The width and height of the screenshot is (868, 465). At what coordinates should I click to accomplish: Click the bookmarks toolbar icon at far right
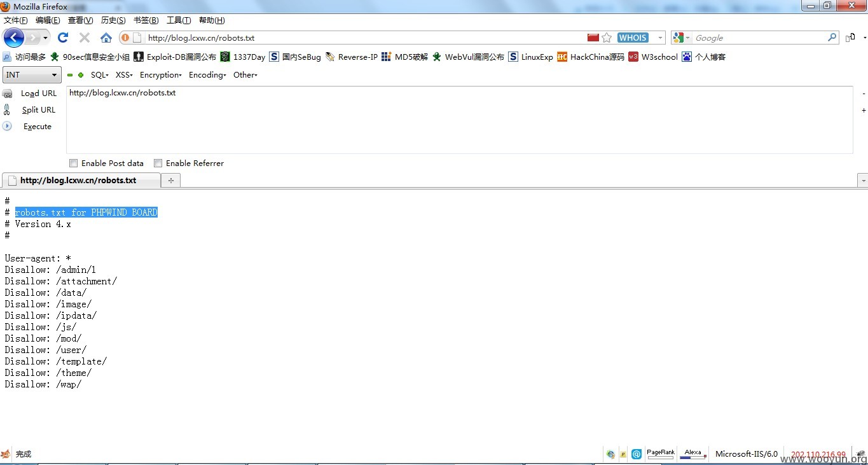coord(850,38)
